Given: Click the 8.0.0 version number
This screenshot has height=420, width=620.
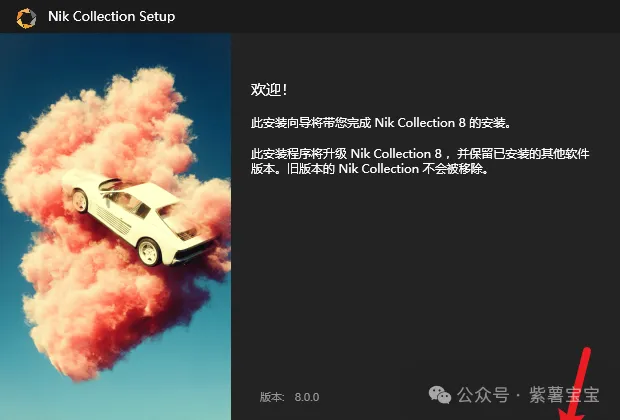Looking at the screenshot, I should pyautogui.click(x=307, y=397).
